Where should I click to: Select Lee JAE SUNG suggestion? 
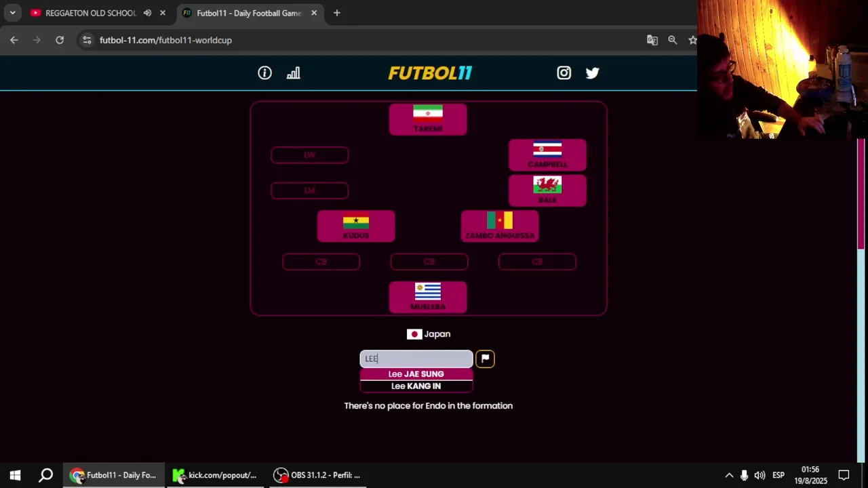tap(416, 374)
